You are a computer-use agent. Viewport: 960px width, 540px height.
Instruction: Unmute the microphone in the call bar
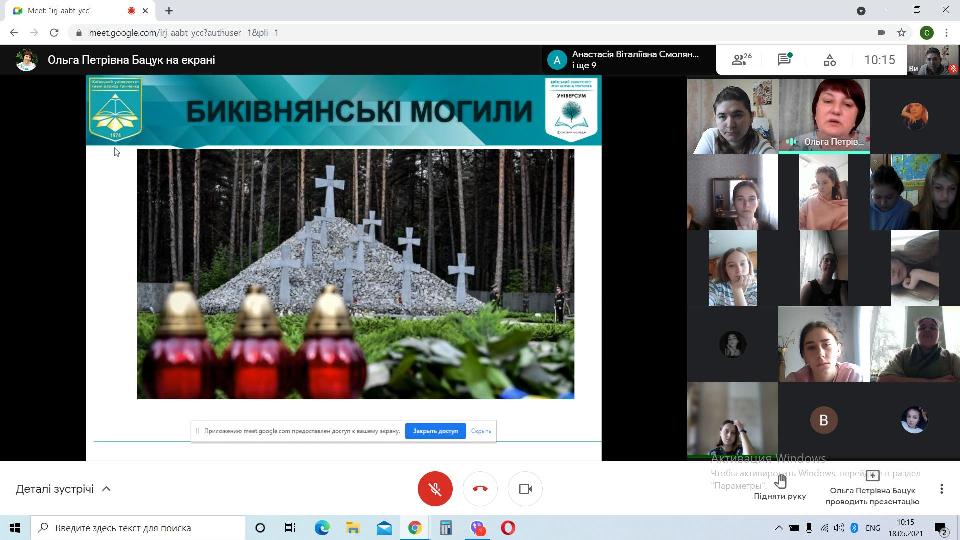tap(435, 489)
